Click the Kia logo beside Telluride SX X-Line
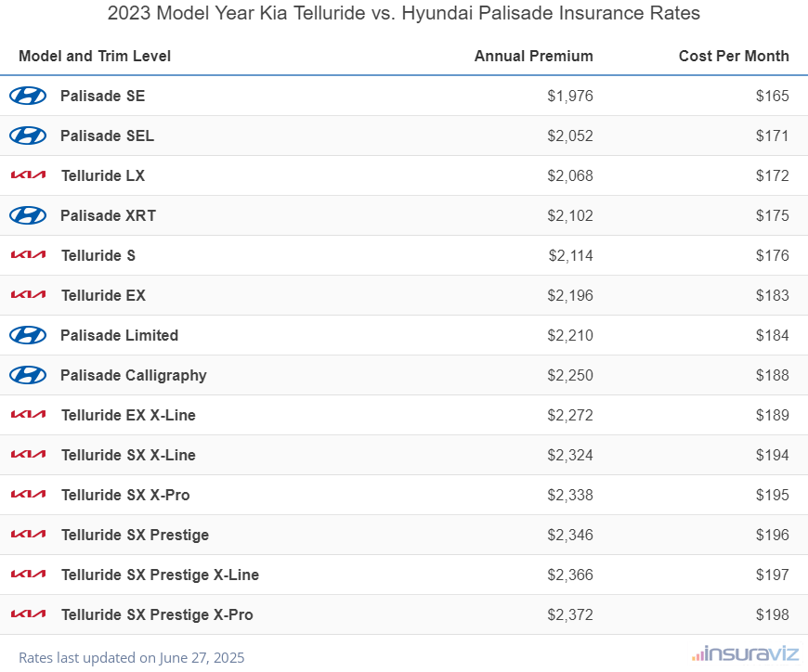Image resolution: width=808 pixels, height=672 pixels. (29, 455)
